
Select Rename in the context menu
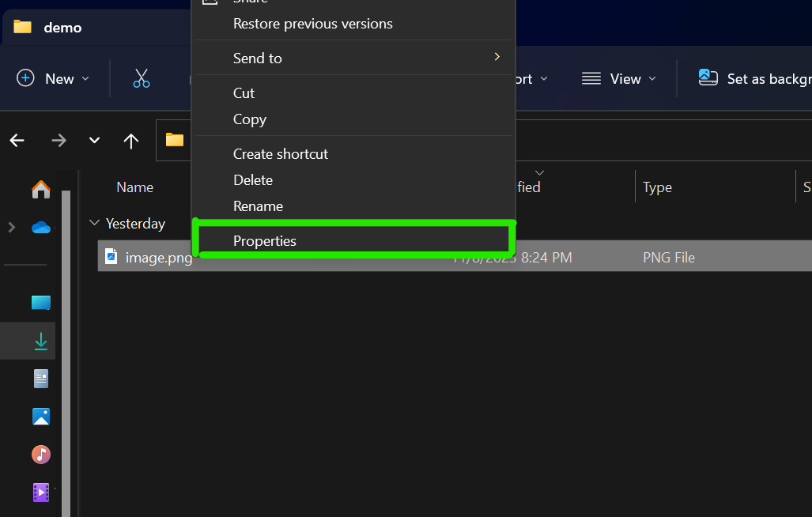pyautogui.click(x=258, y=206)
